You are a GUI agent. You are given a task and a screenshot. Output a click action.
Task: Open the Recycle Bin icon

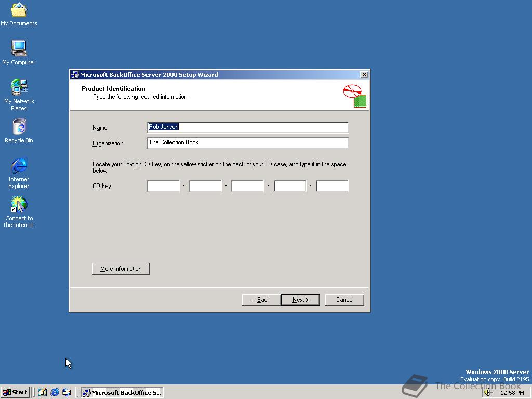19,131
